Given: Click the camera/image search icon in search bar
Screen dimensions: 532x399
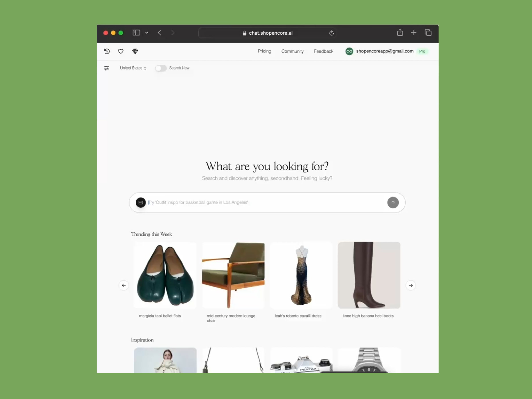Looking at the screenshot, I should point(140,202).
